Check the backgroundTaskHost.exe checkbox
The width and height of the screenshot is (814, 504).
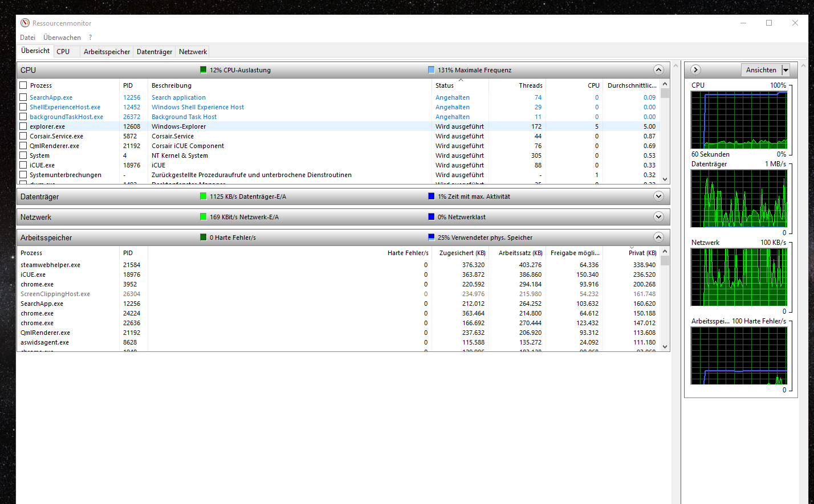(x=23, y=117)
